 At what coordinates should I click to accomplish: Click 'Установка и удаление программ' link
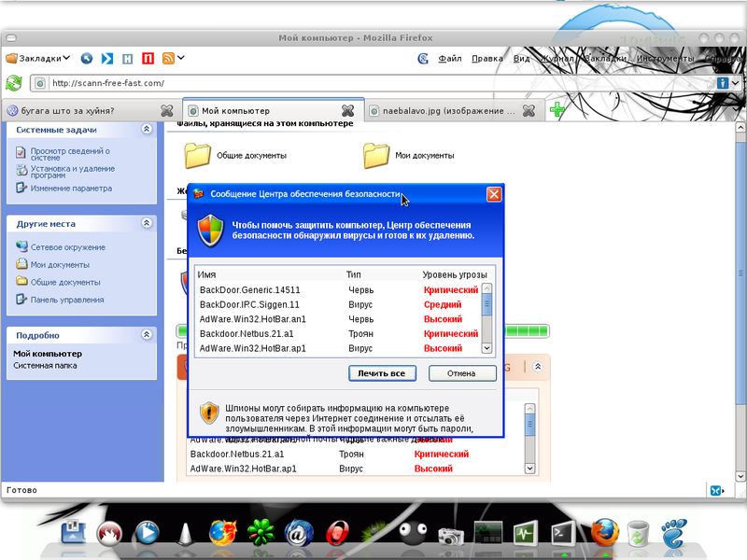click(x=73, y=172)
